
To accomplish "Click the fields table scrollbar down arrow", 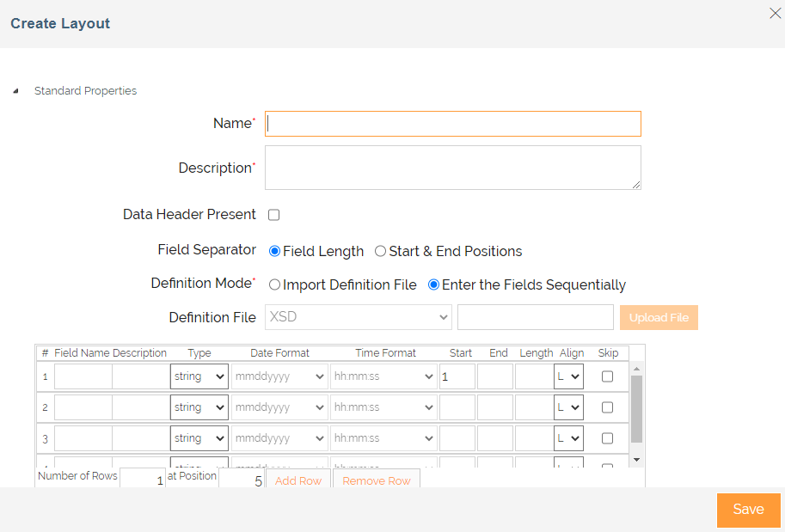I will coord(636,460).
